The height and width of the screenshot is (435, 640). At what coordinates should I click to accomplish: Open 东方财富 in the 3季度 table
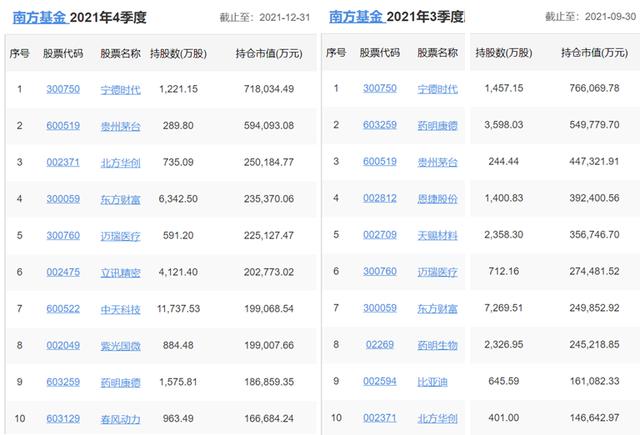pyautogui.click(x=437, y=308)
